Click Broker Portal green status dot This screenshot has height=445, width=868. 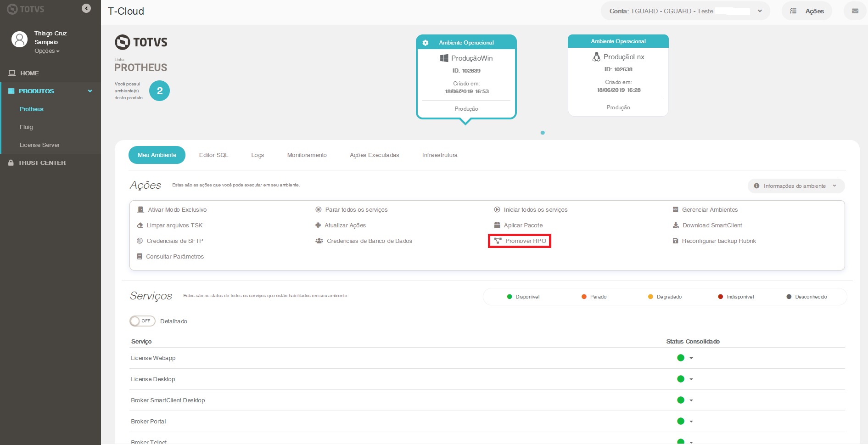click(681, 421)
